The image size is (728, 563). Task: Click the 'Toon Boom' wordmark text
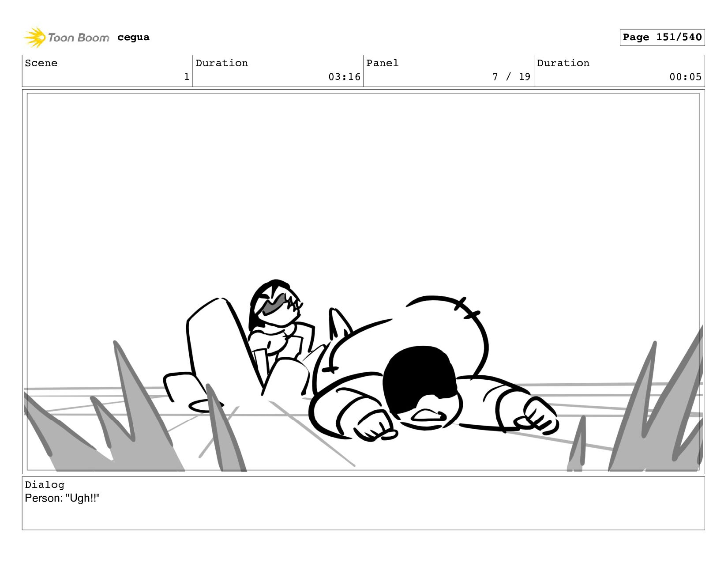coord(79,38)
